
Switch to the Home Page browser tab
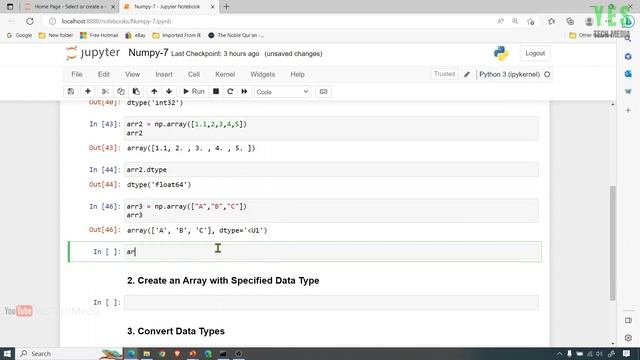69,7
